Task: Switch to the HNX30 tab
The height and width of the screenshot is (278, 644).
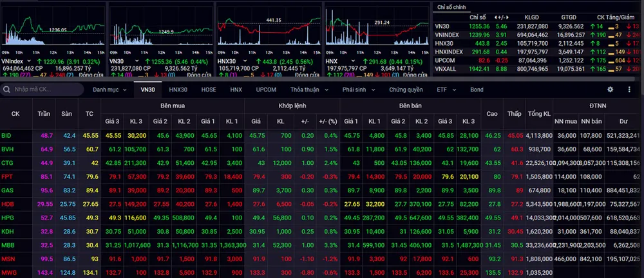Action: coord(178,89)
